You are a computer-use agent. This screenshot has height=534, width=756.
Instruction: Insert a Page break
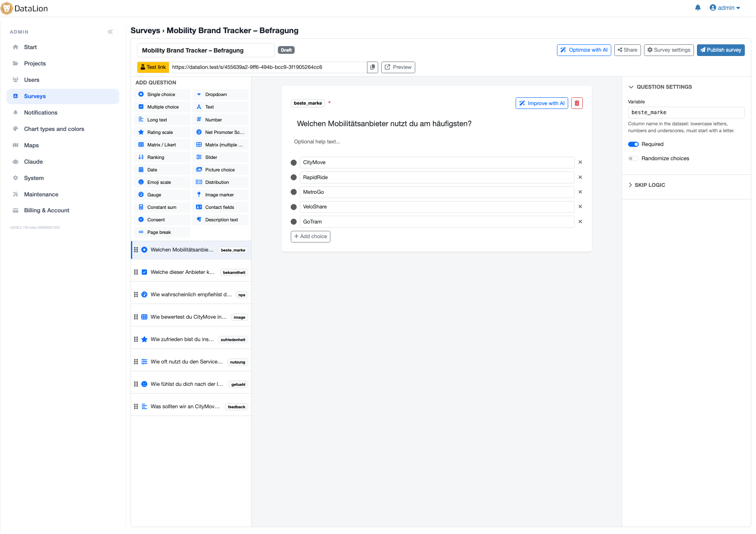162,232
